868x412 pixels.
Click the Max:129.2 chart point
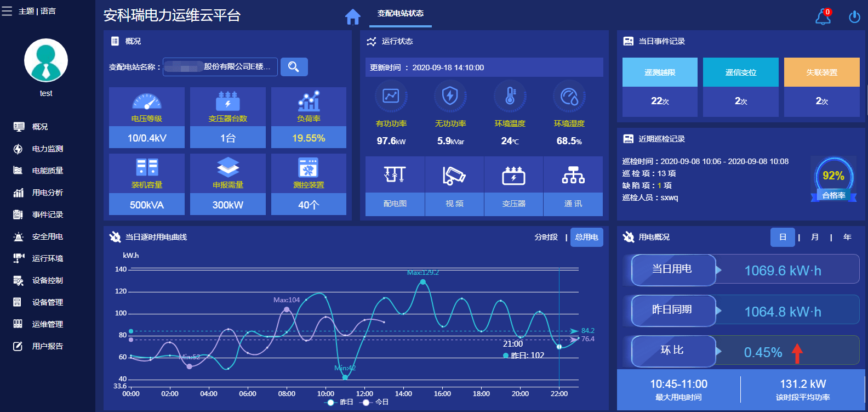click(x=423, y=282)
